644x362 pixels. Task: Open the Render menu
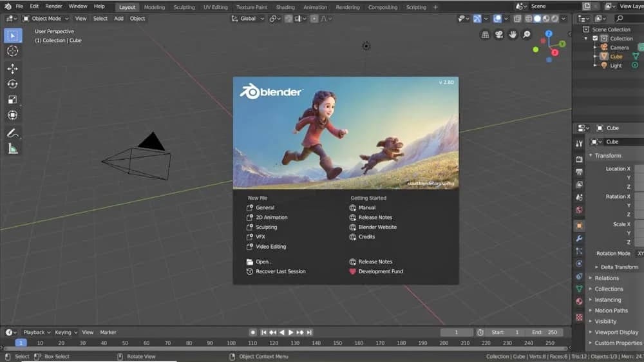pos(54,6)
